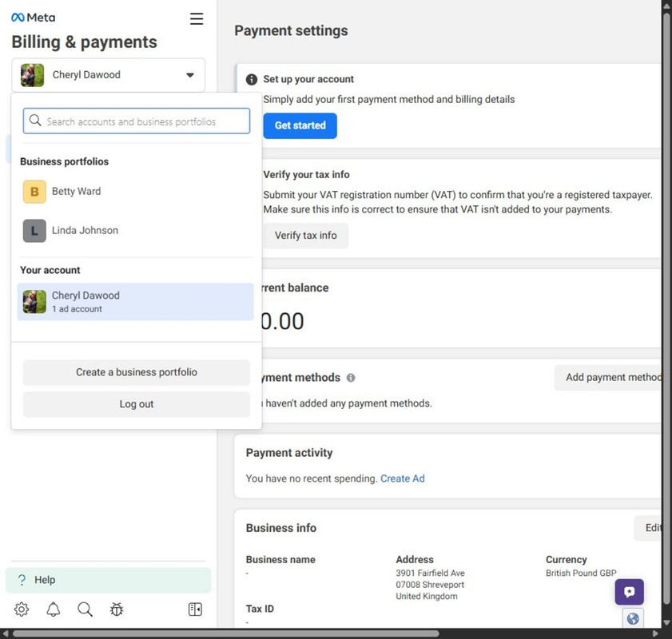Open settings gear icon in bottom bar
This screenshot has width=672, height=639.
click(22, 609)
